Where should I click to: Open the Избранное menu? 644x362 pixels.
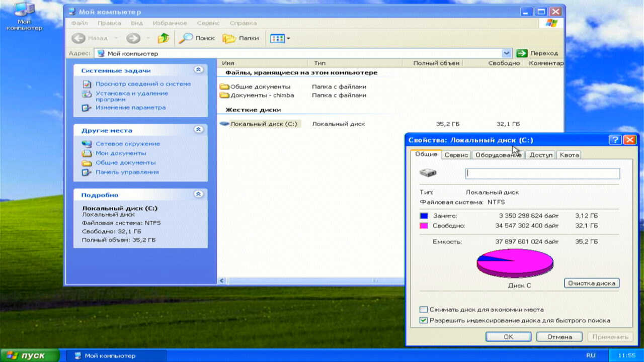(x=170, y=23)
